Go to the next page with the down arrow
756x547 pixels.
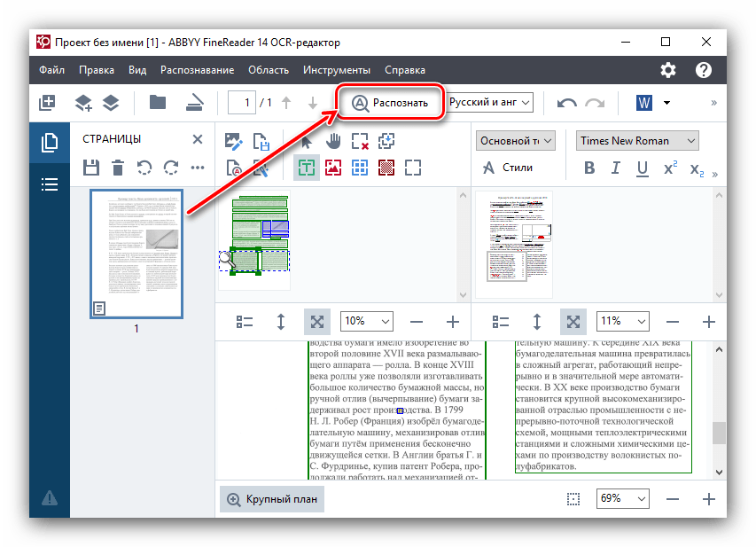[x=313, y=103]
